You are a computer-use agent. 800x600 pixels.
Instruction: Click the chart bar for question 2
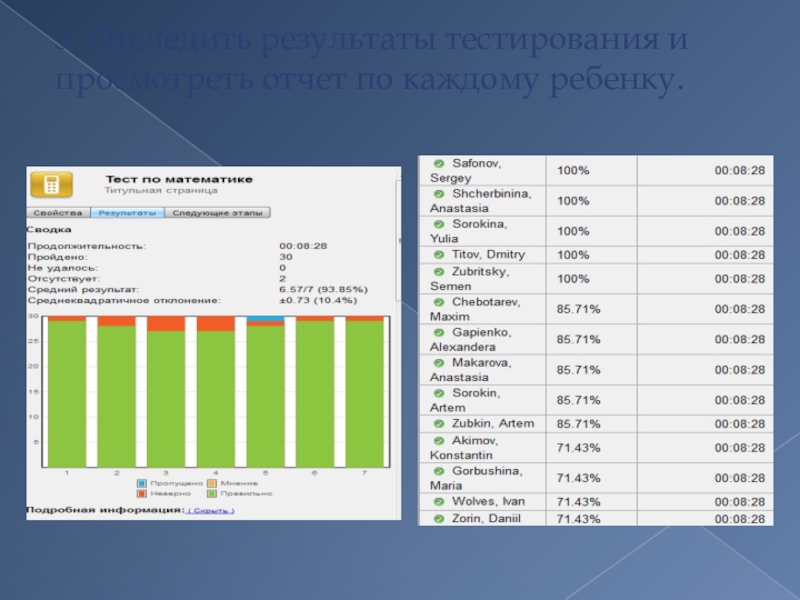116,391
